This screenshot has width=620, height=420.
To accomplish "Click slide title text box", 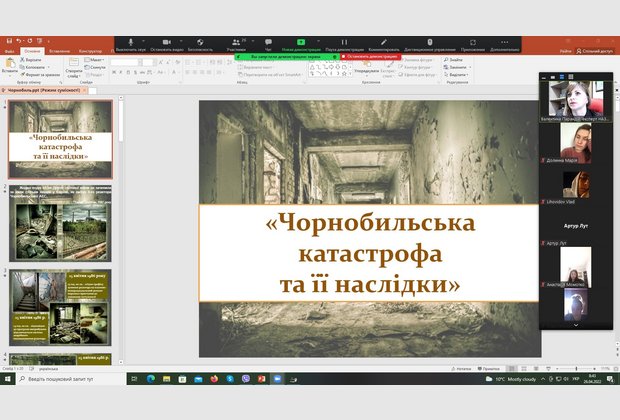I will 369,253.
